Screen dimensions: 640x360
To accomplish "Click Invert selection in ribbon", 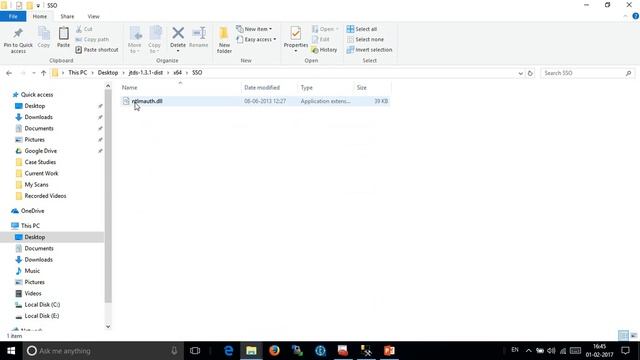I will click(x=369, y=49).
